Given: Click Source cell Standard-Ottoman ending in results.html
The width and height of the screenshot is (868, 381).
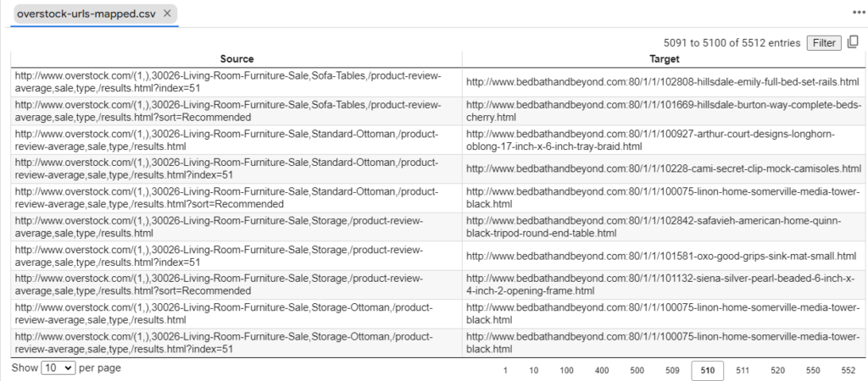Looking at the screenshot, I should click(x=236, y=140).
